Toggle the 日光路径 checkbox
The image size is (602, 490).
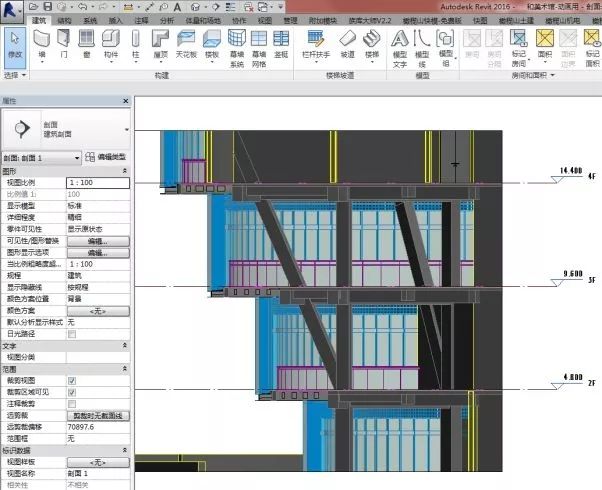click(71, 333)
